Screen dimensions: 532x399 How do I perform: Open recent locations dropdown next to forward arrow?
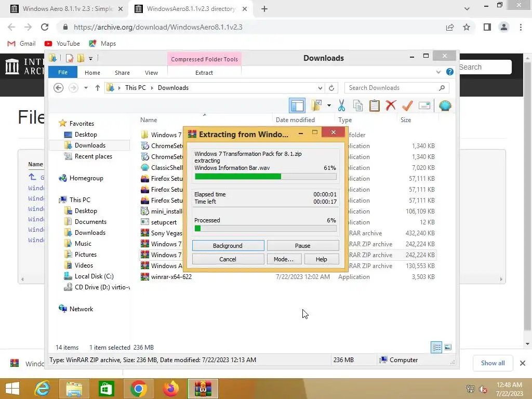coord(86,88)
